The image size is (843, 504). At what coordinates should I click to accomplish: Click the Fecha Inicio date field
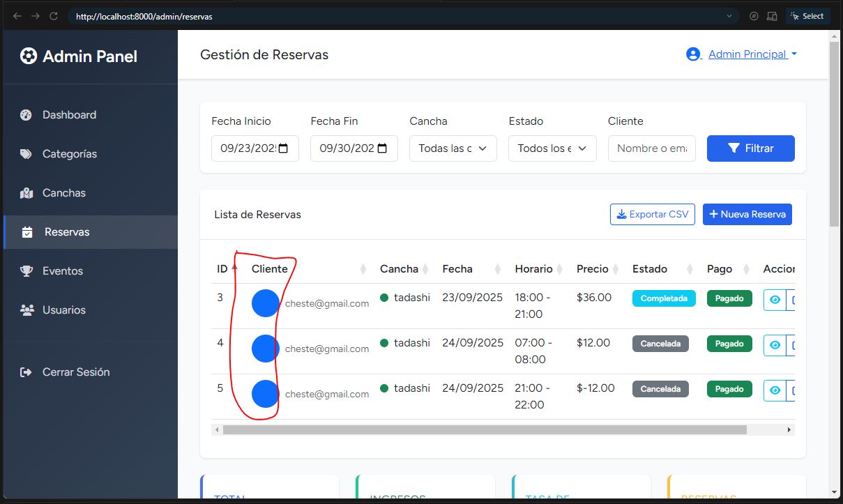[x=255, y=148]
